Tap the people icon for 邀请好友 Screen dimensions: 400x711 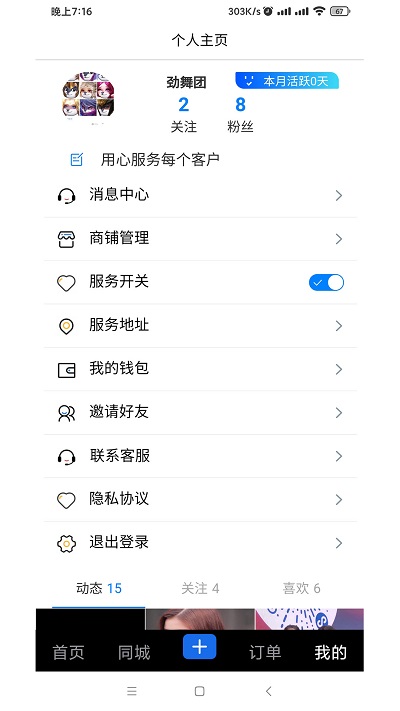click(x=66, y=413)
